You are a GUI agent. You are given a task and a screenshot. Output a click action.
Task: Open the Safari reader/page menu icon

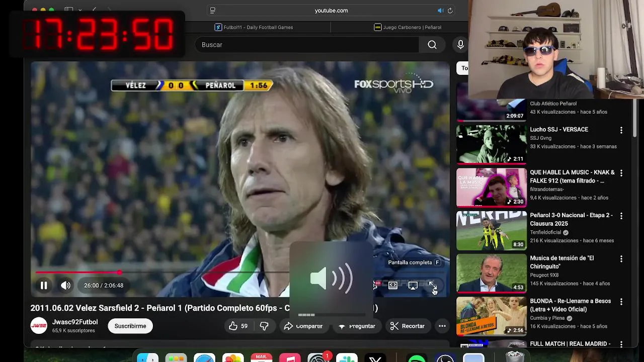point(213,11)
